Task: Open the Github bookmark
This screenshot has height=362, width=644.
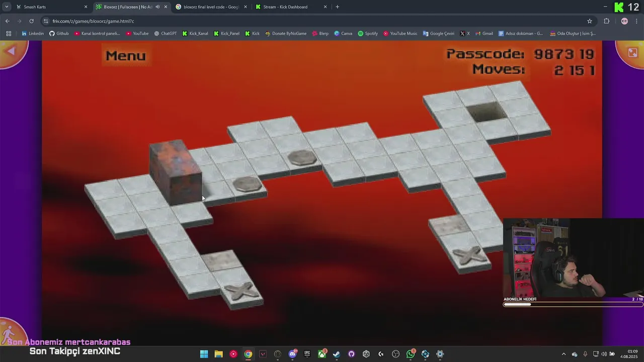Action: click(59, 34)
